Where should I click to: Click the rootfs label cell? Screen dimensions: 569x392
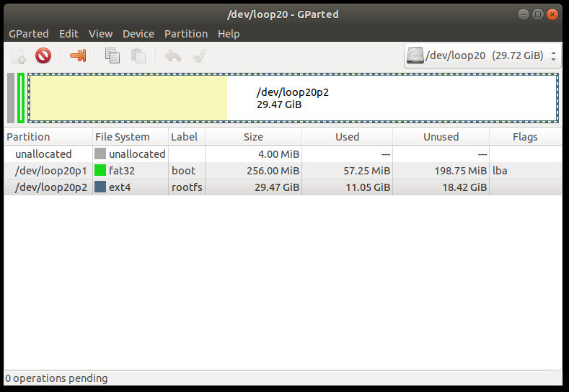click(187, 187)
